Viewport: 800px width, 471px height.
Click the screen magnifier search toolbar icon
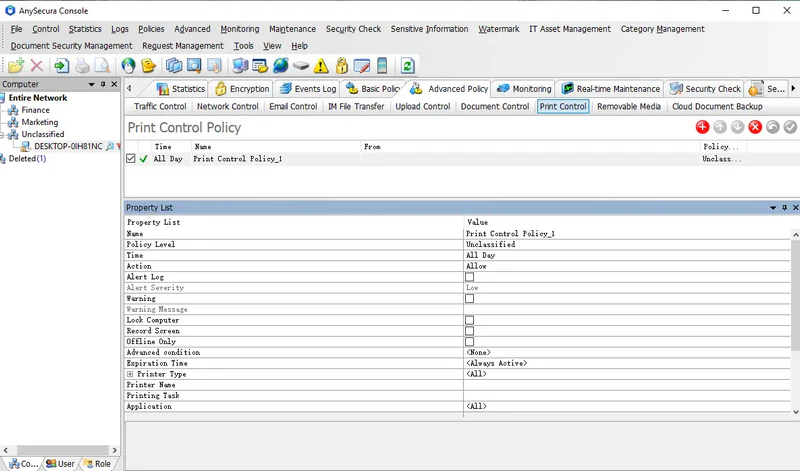pyautogui.click(x=194, y=65)
